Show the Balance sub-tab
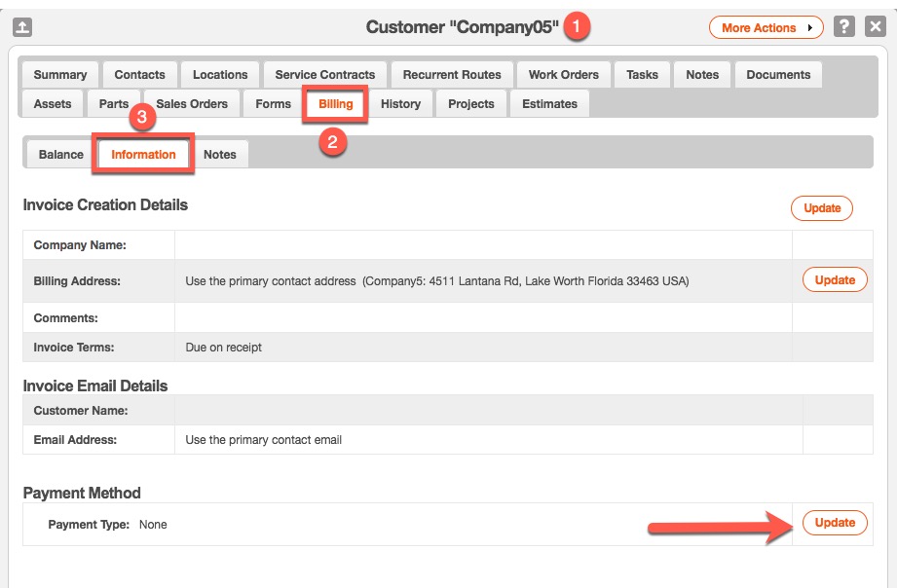 tap(60, 155)
